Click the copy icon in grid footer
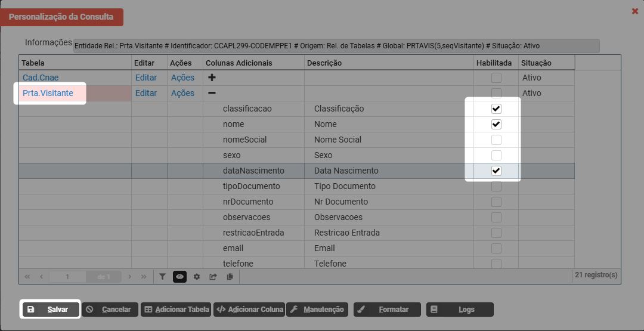 point(230,277)
